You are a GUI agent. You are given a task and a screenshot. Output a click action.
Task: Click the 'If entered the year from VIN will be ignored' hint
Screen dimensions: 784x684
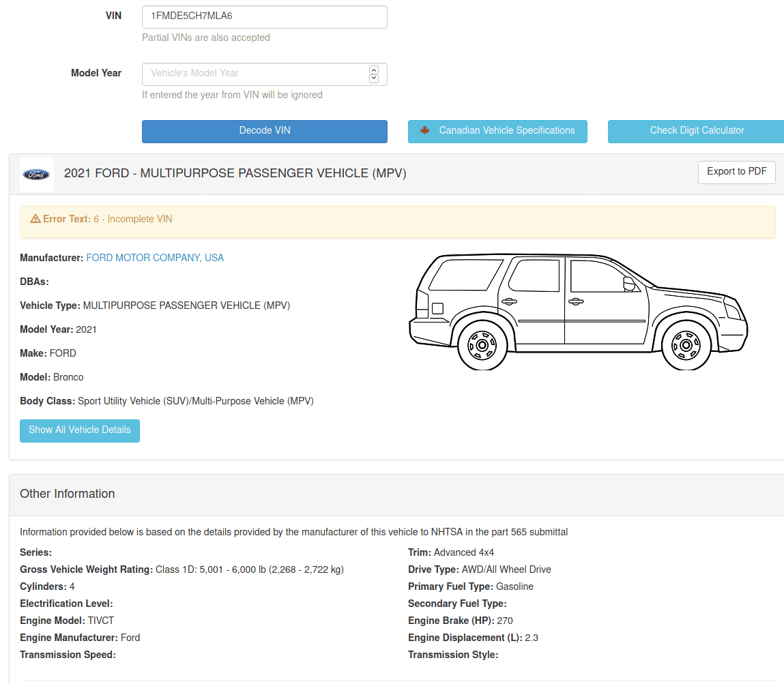[232, 95]
